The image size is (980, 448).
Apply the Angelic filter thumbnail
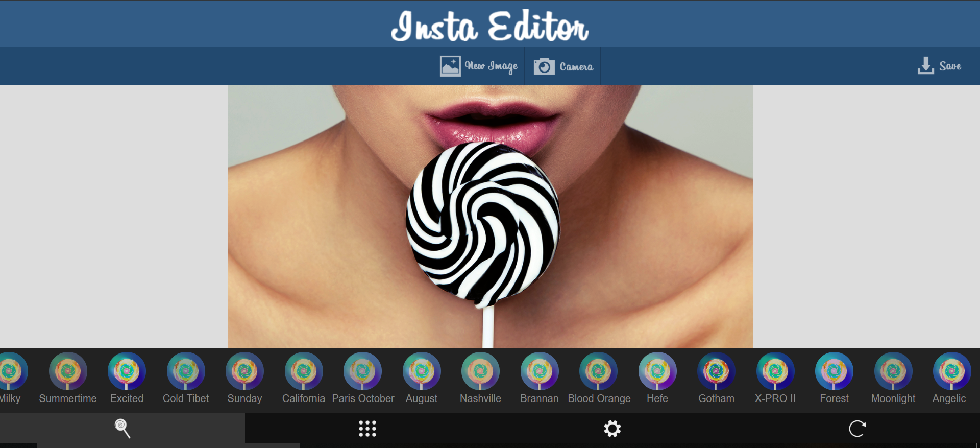[x=952, y=371]
